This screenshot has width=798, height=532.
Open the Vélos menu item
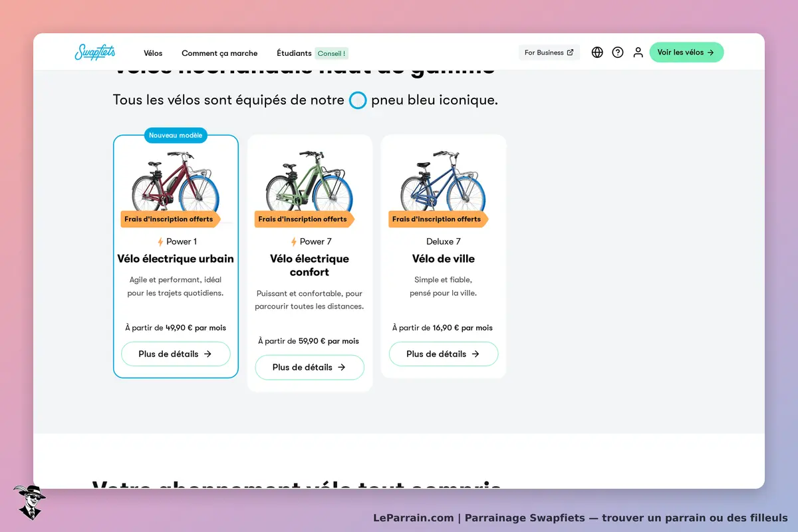click(x=153, y=53)
